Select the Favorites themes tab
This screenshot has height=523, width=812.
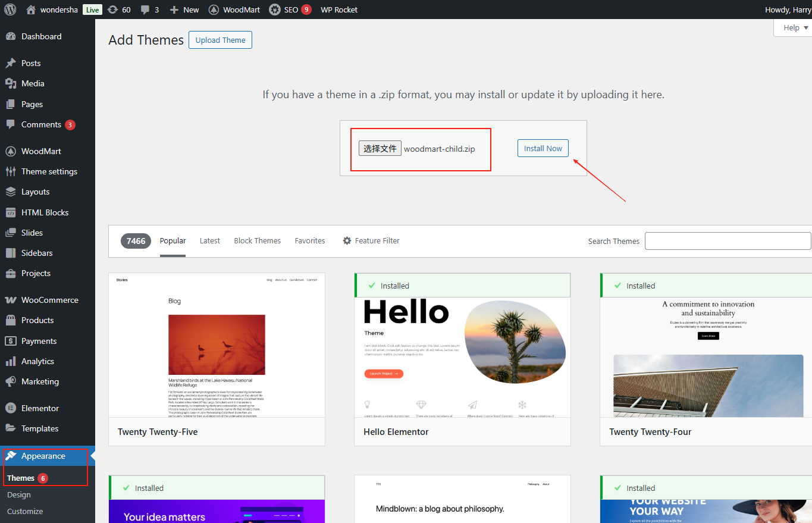coord(309,241)
